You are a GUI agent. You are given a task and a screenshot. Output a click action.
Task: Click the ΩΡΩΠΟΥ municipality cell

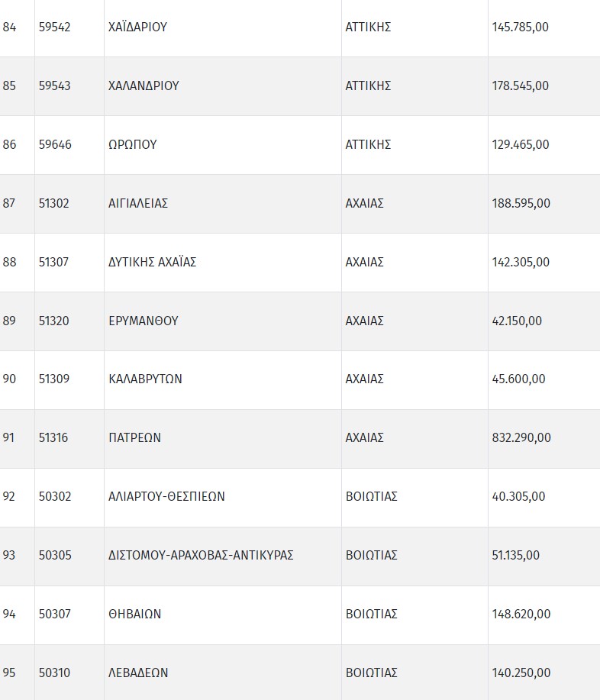click(x=133, y=144)
